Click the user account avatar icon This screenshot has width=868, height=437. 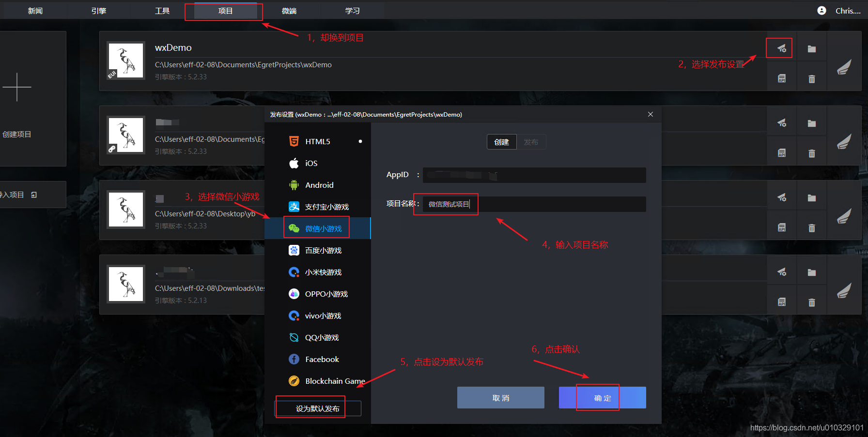pos(822,11)
